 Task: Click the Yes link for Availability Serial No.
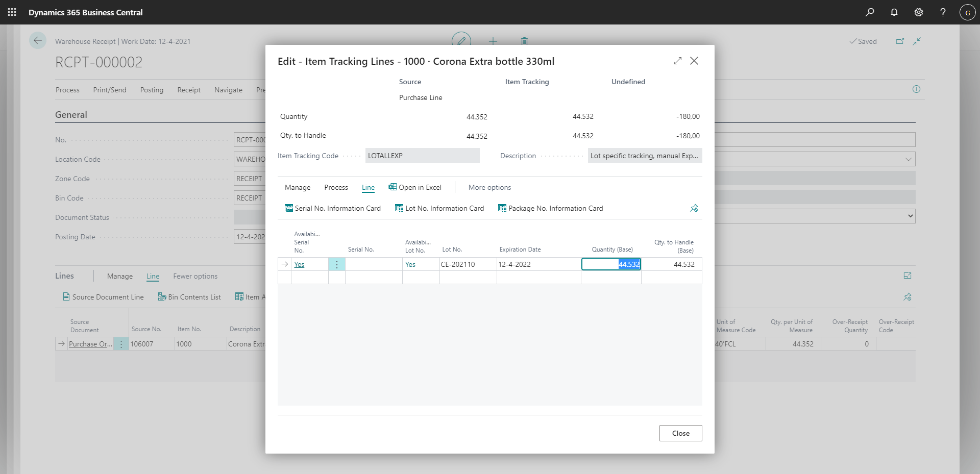tap(299, 264)
